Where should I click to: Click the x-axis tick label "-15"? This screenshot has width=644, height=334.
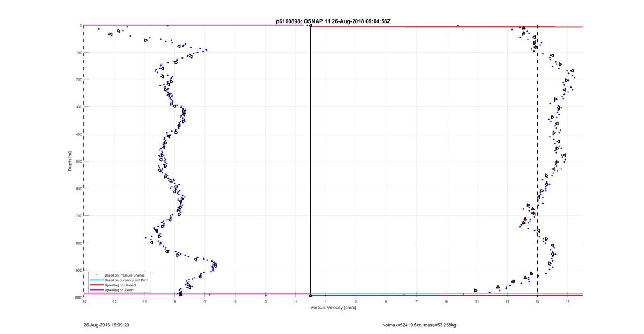(83, 301)
